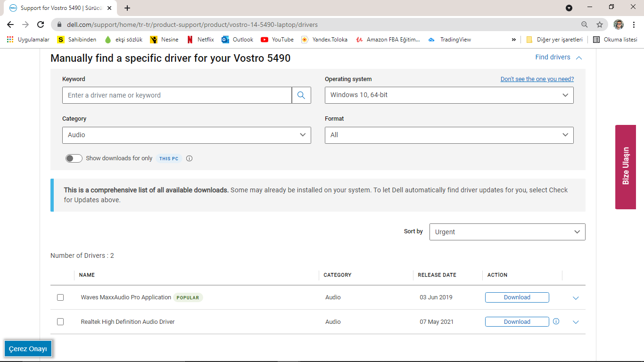Viewport: 644px width, 362px height.
Task: Click the zoom magnifier icon in address bar
Action: tap(585, 25)
